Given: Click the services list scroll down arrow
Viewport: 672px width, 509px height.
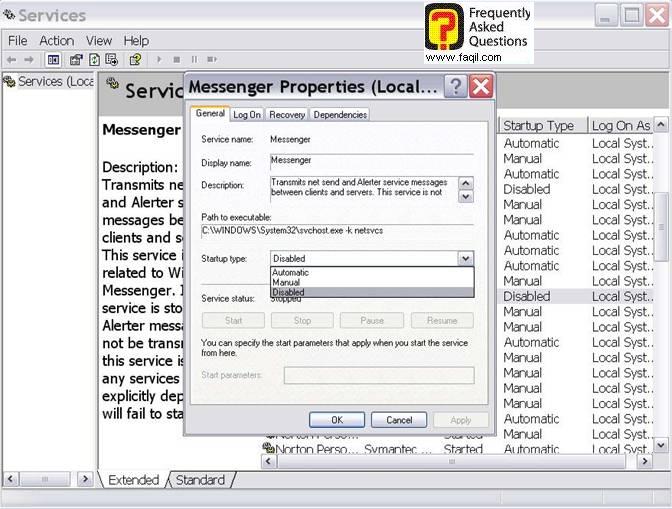Looking at the screenshot, I should pyautogui.click(x=661, y=446).
